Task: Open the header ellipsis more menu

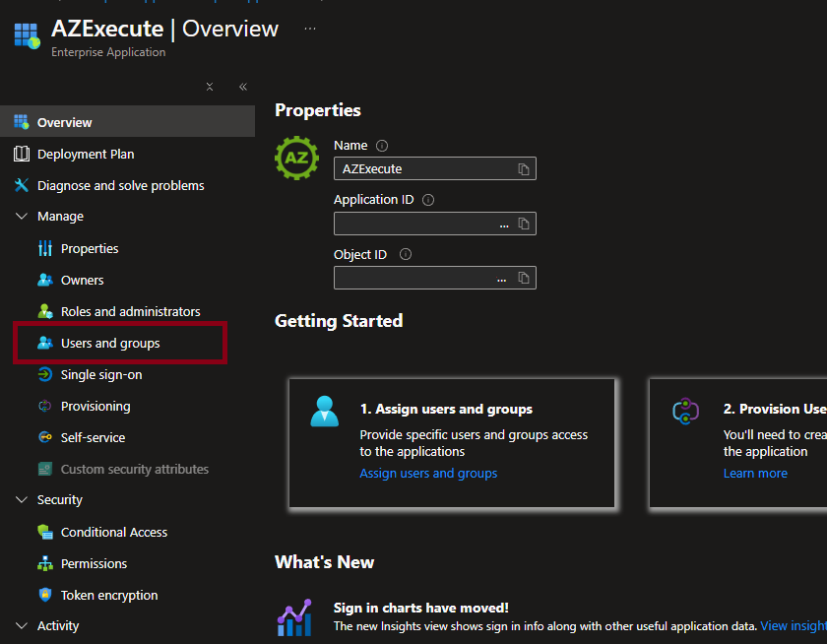Action: point(310,29)
